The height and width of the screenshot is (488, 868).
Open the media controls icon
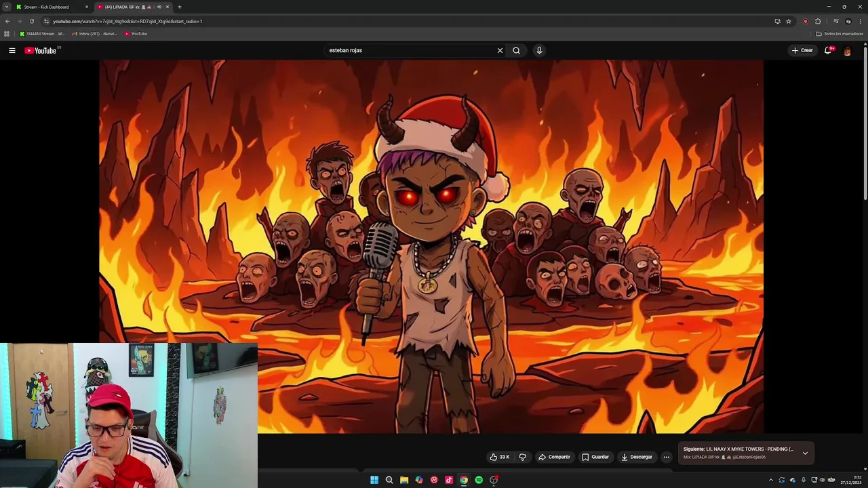pyautogui.click(x=835, y=21)
